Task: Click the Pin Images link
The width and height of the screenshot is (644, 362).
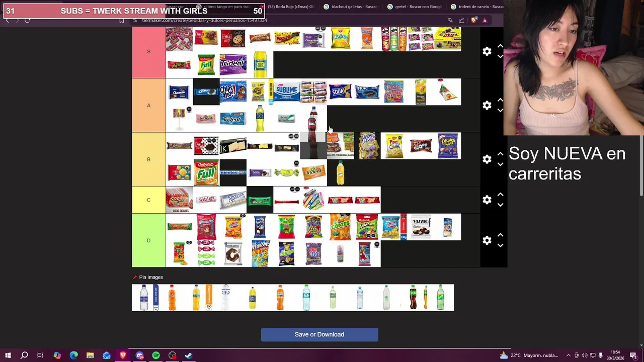Action: click(151, 277)
